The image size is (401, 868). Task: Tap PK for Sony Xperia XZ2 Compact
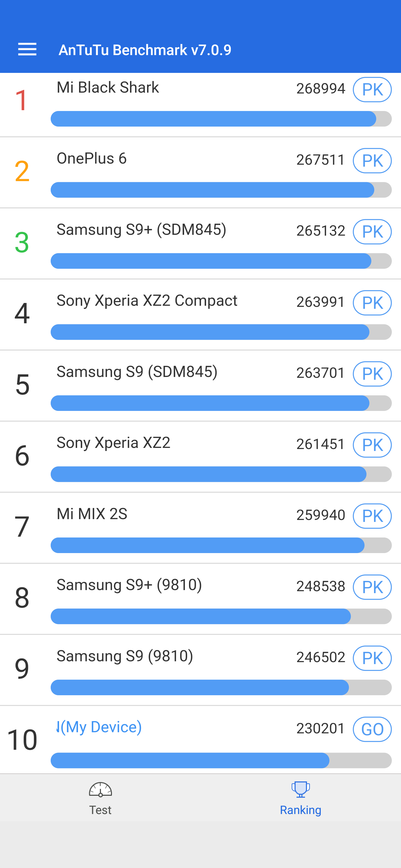click(x=372, y=303)
